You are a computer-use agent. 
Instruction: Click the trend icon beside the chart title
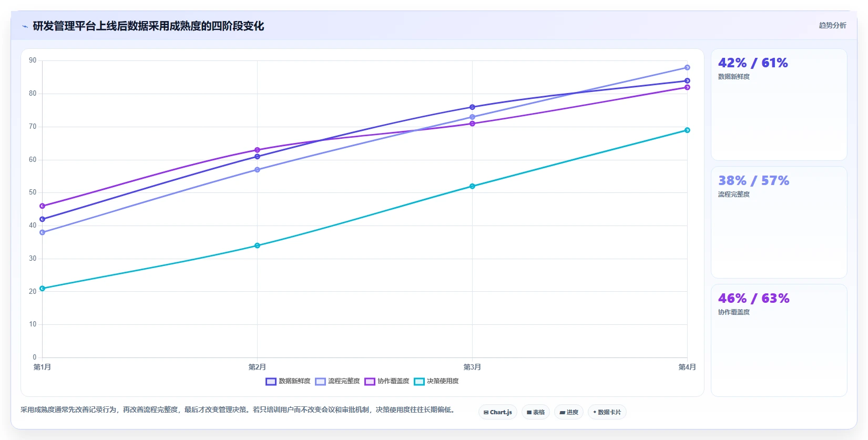click(25, 26)
